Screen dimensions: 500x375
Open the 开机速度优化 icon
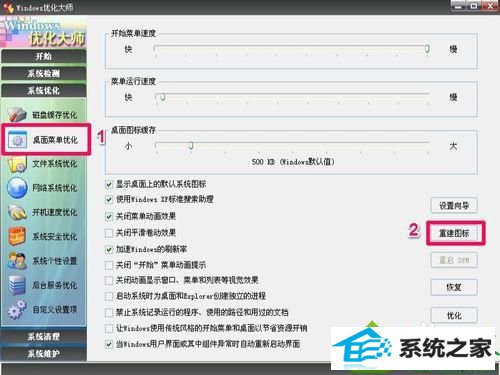[17, 212]
